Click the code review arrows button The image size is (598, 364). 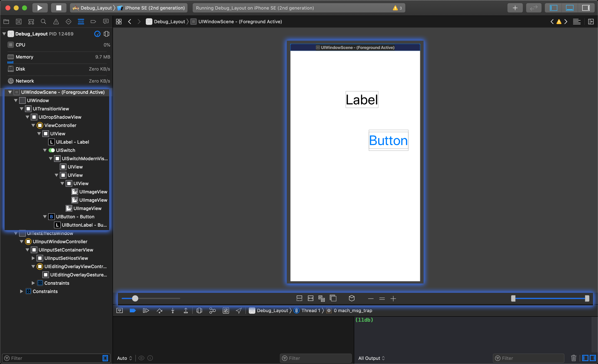pyautogui.click(x=534, y=8)
